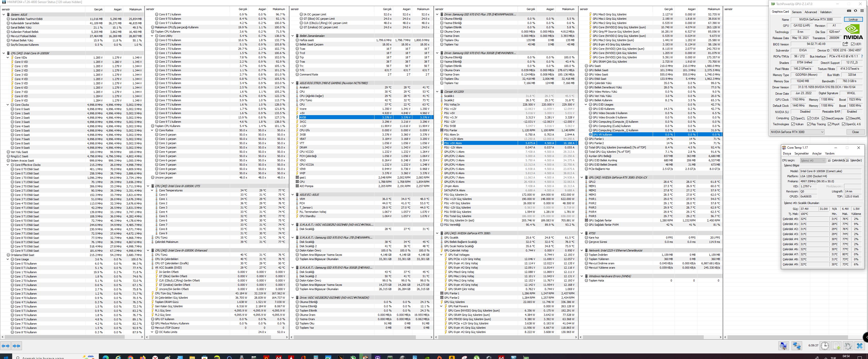Click Lookup button in GPU-Z
868x359 pixels.
(x=853, y=19)
